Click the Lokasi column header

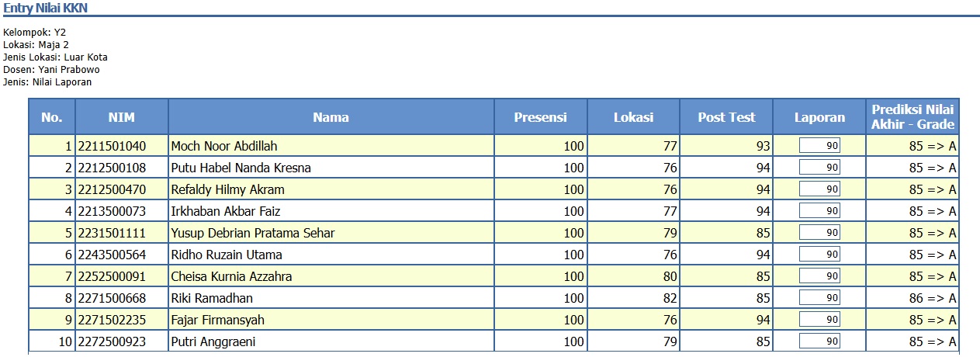click(x=633, y=117)
